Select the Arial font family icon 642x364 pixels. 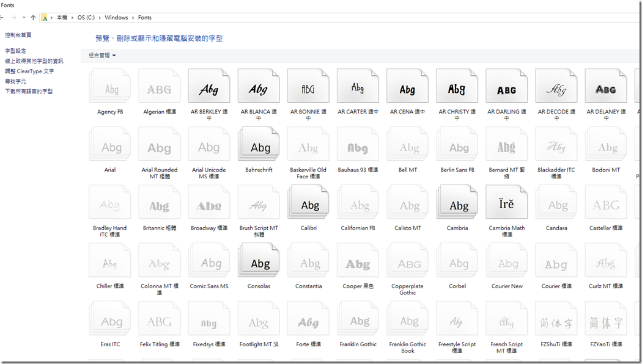110,144
